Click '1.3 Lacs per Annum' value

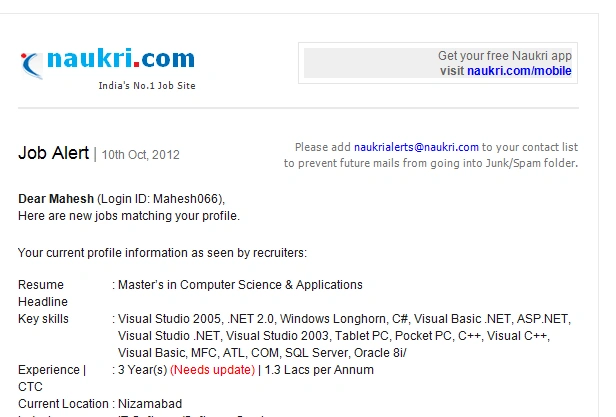(x=319, y=370)
